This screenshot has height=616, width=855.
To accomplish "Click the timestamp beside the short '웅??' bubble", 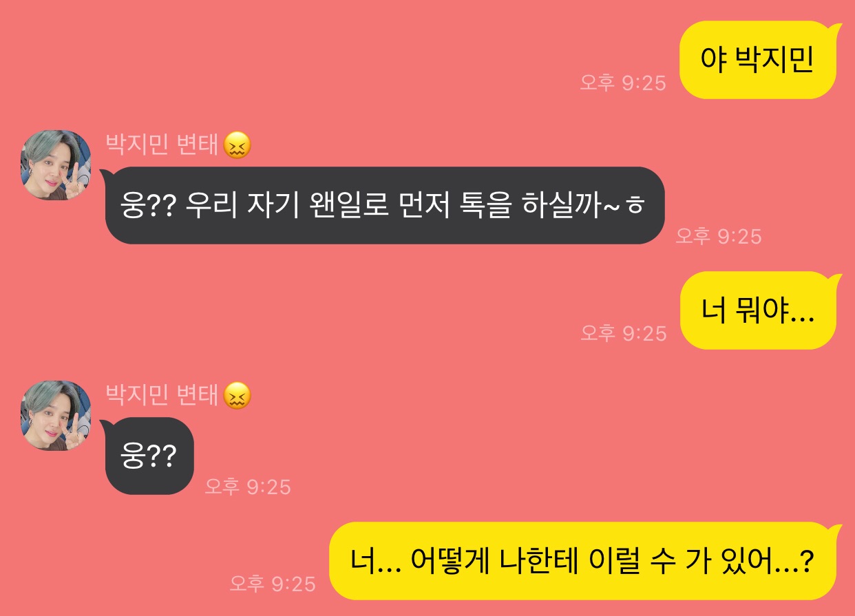I will 248,487.
